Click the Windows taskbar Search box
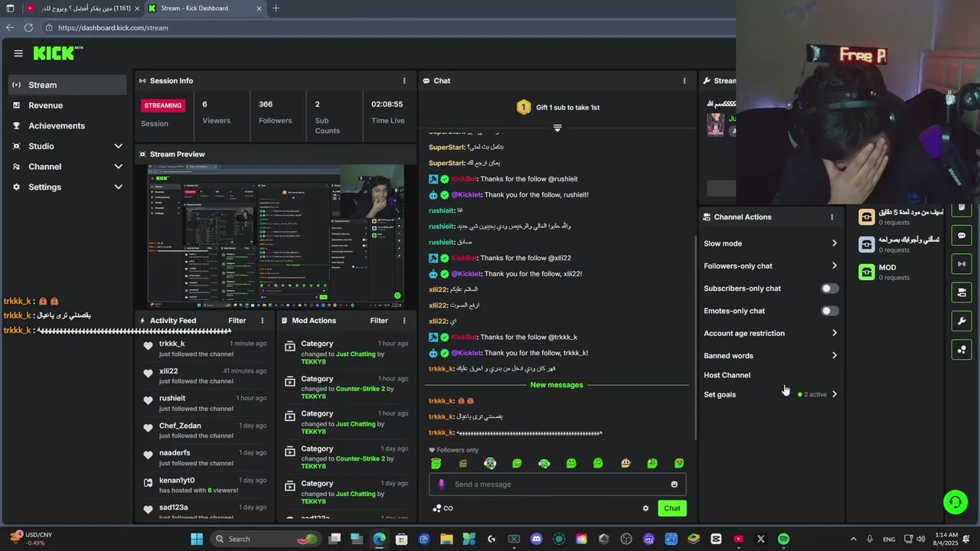Image resolution: width=980 pixels, height=551 pixels. 265,539
